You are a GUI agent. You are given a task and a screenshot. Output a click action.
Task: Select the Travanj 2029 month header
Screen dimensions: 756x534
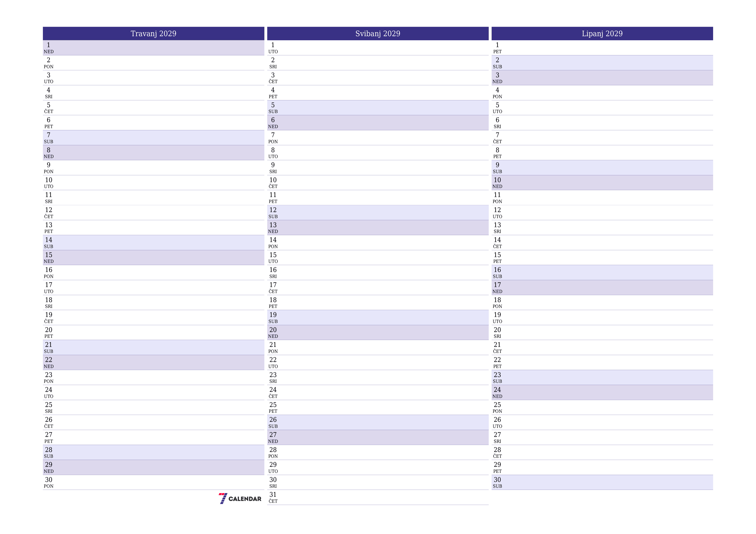click(153, 33)
